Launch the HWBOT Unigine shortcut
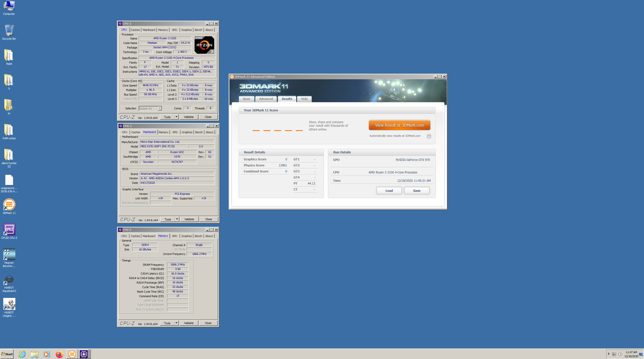This screenshot has height=359, width=644. point(9,307)
